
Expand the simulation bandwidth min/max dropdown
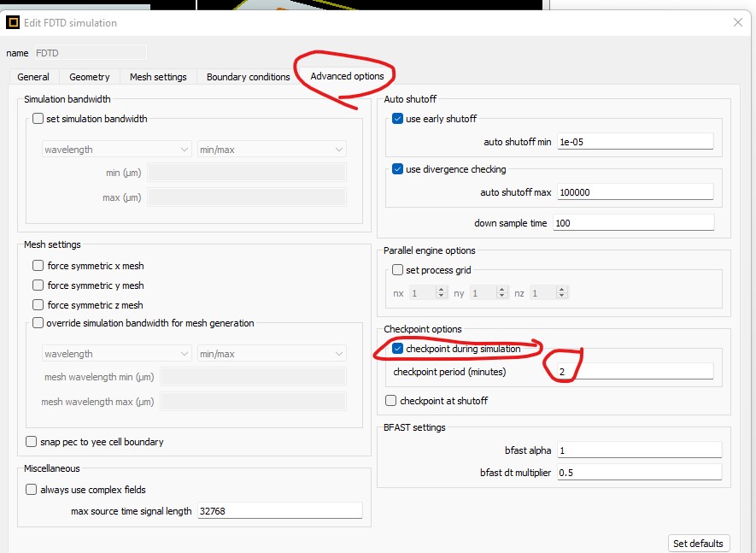tap(272, 150)
